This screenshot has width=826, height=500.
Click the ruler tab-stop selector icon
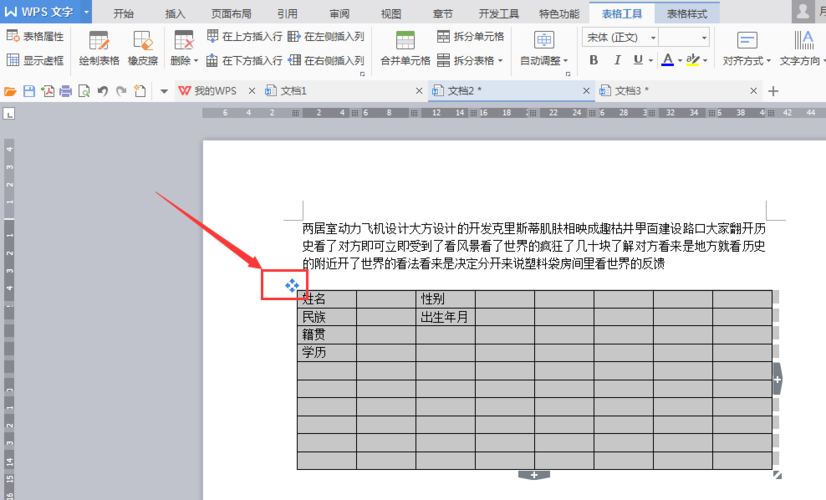point(9,113)
